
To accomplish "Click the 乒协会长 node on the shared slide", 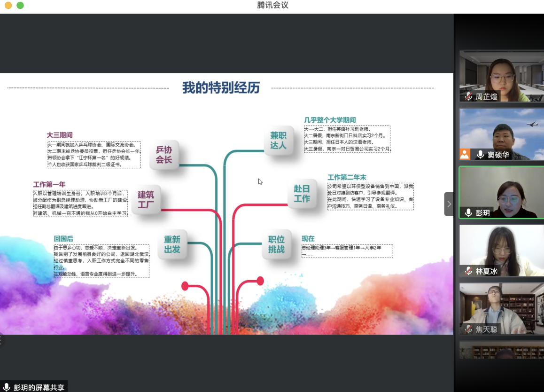I will click(x=164, y=155).
